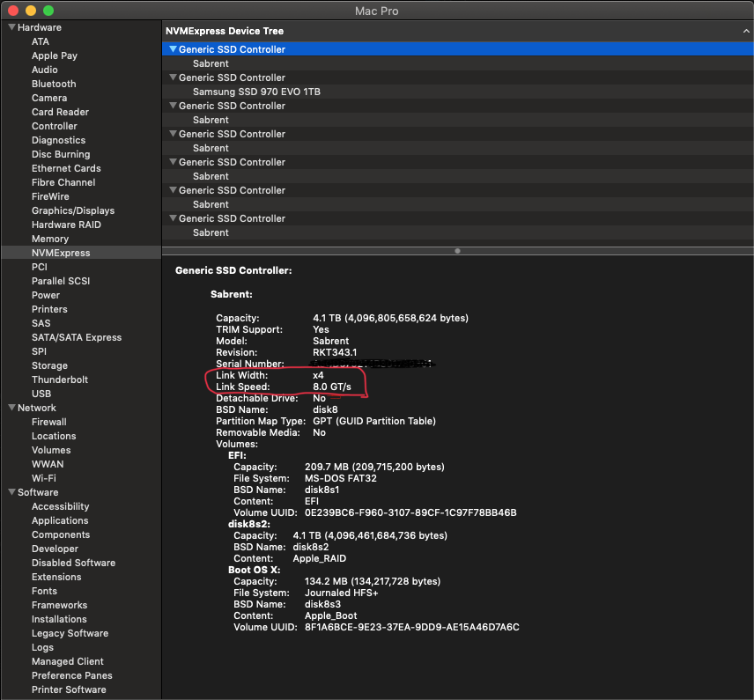Open USB in the sidebar
The image size is (754, 700).
[41, 394]
